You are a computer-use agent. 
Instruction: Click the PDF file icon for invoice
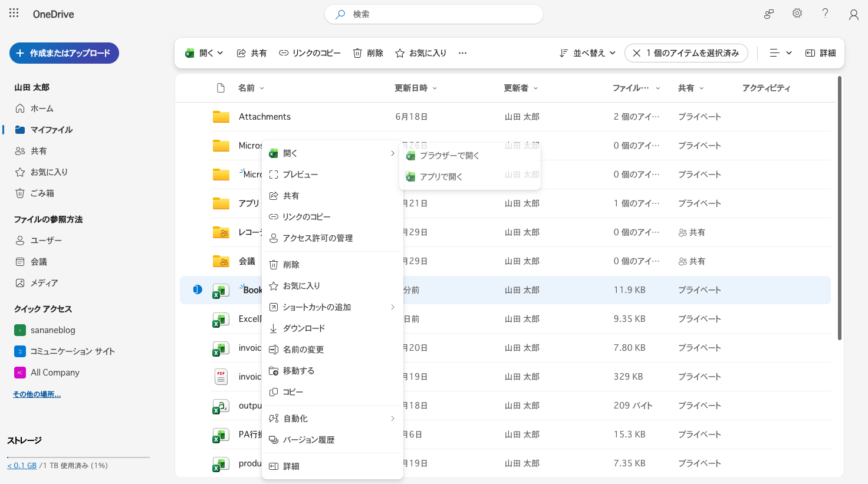point(221,377)
